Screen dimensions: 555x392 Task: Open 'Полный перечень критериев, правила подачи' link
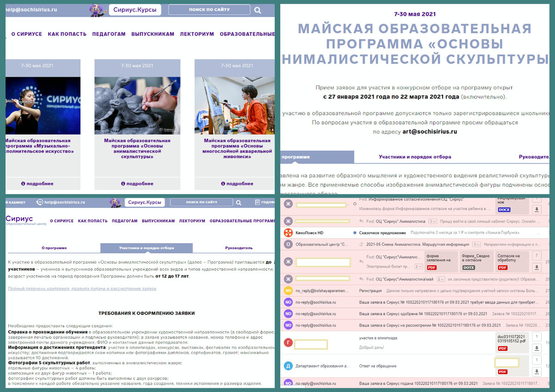82,288
